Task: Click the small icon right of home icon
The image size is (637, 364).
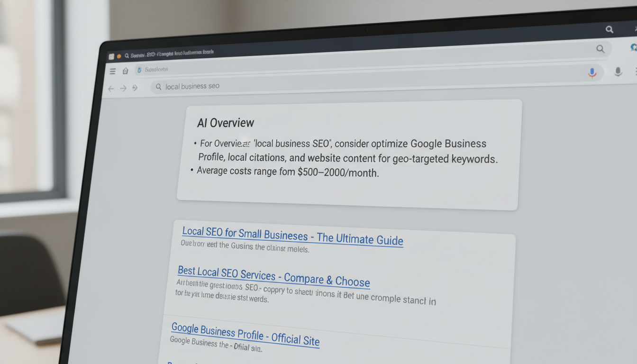Action: tap(139, 70)
